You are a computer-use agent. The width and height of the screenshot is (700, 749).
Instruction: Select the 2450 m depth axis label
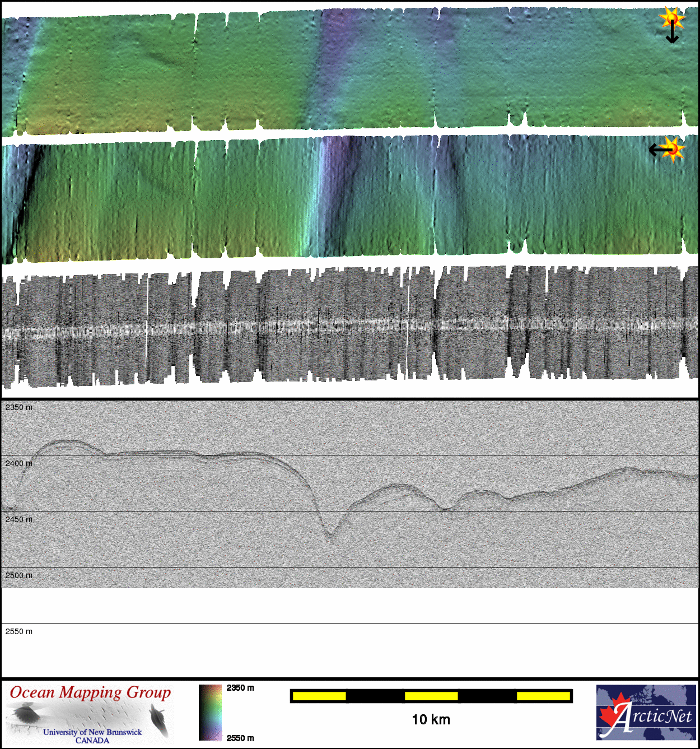(19, 519)
